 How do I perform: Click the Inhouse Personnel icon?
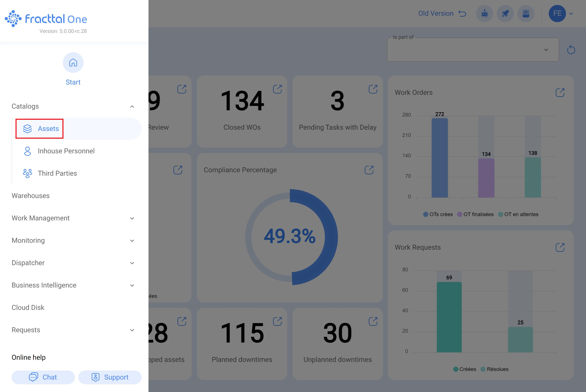(27, 151)
